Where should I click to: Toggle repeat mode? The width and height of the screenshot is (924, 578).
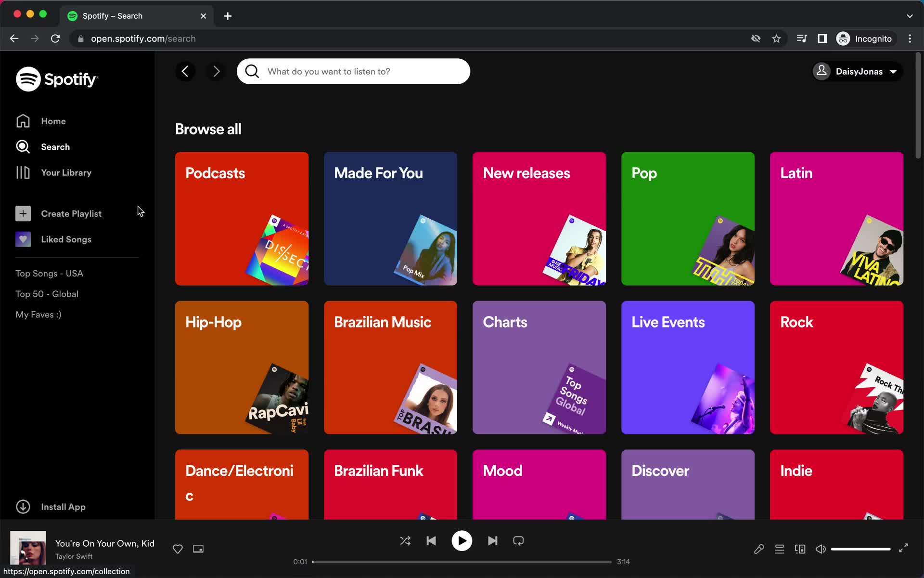pos(518,541)
